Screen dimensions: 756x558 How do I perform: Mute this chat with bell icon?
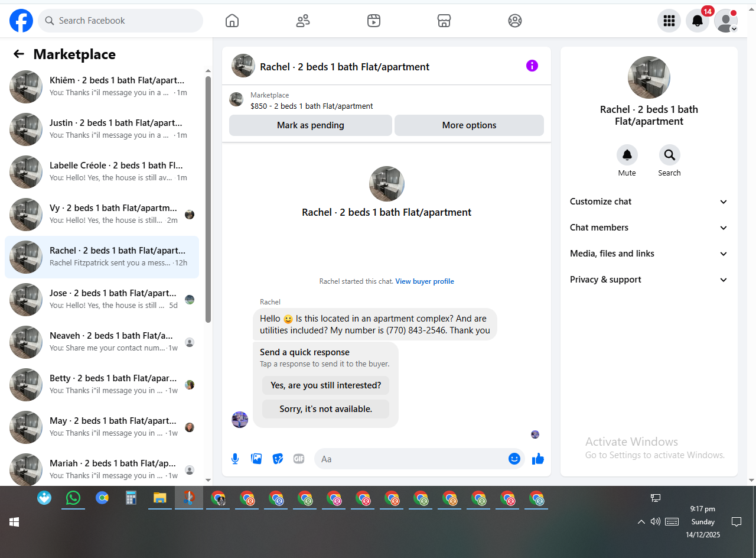click(627, 155)
